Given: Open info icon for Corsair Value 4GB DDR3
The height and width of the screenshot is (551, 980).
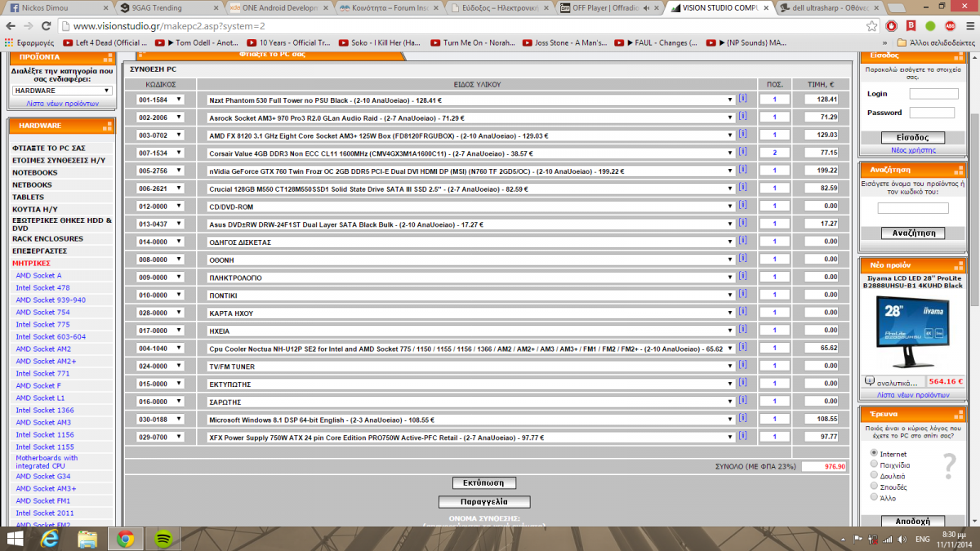Looking at the screenshot, I should 743,152.
